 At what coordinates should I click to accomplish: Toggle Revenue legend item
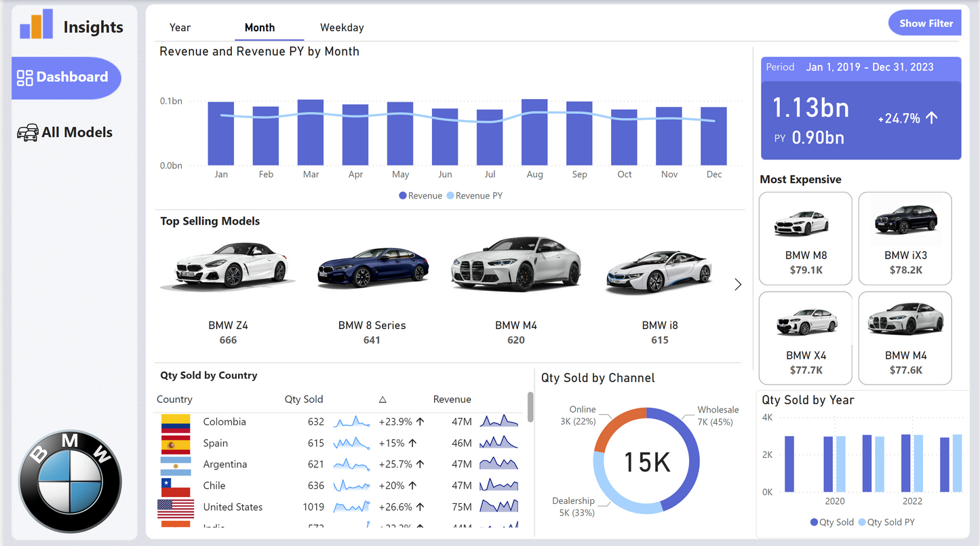[x=420, y=196]
